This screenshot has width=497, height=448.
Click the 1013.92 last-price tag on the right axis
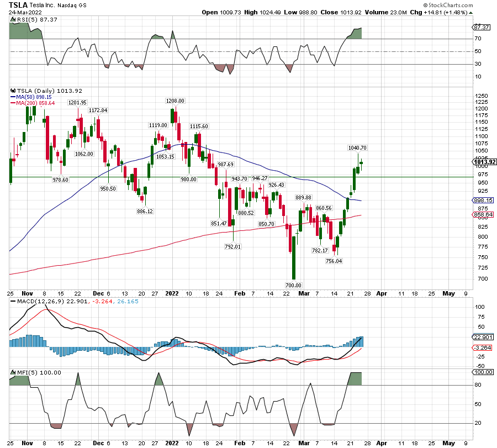point(484,162)
